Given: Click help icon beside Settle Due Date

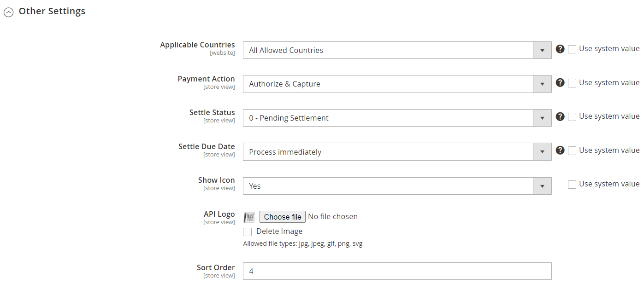Looking at the screenshot, I should 560,151.
